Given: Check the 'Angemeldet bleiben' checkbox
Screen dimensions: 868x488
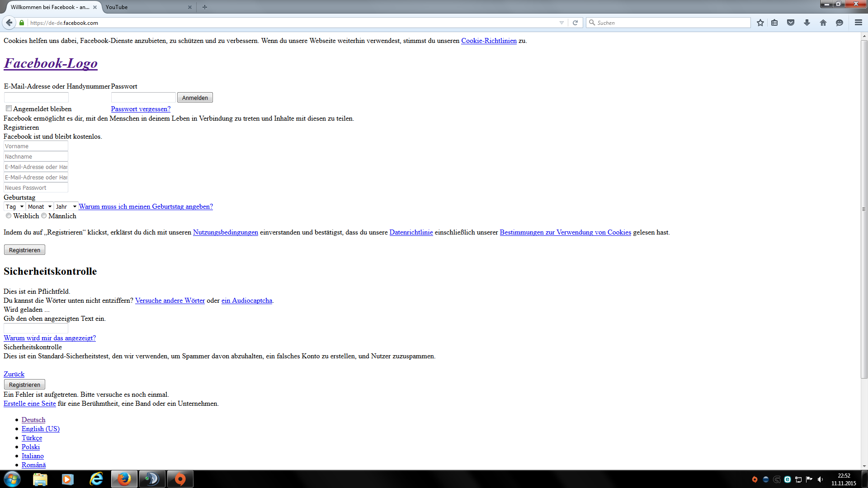Looking at the screenshot, I should tap(9, 108).
